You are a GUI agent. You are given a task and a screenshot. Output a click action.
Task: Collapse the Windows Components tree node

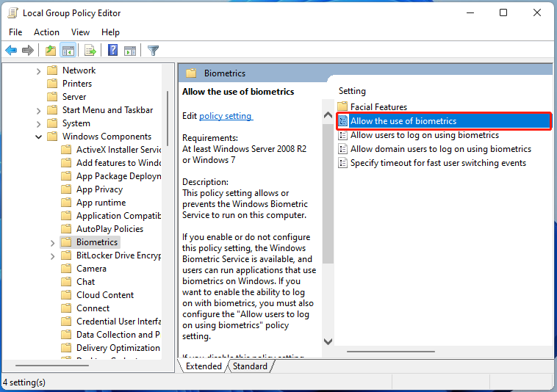[38, 137]
